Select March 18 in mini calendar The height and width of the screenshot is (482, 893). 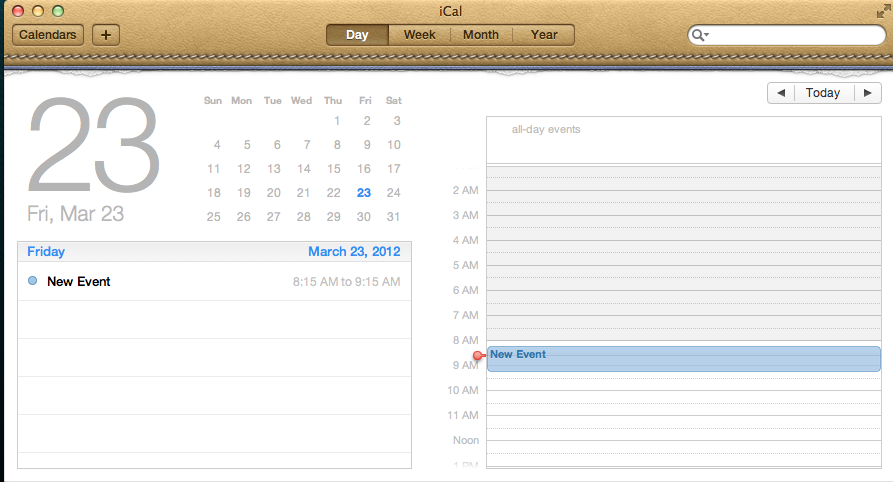coord(214,193)
